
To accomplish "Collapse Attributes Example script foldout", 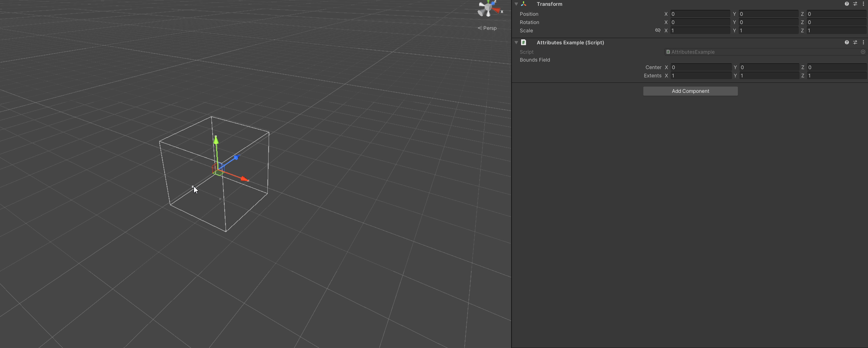I will (516, 42).
